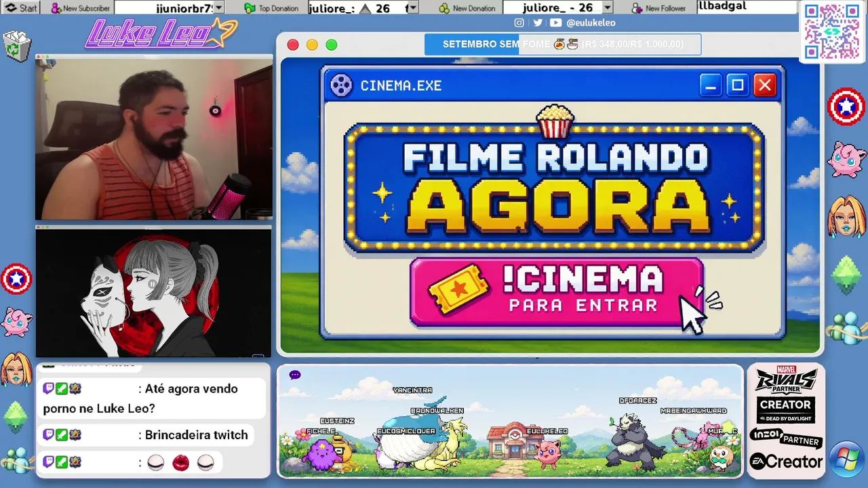Minimize the CINEMA.EXE window
868x488 pixels.
pos(711,85)
